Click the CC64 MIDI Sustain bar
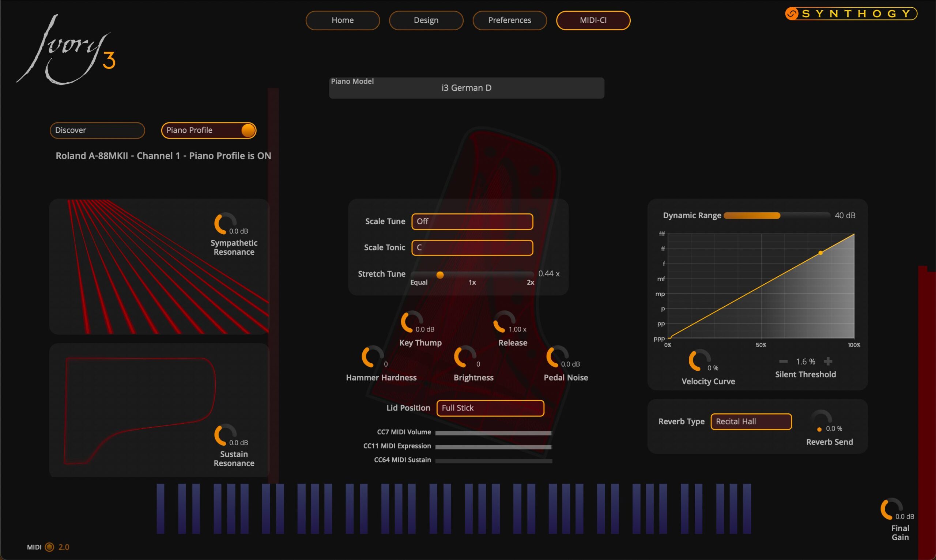936x560 pixels. pos(494,461)
